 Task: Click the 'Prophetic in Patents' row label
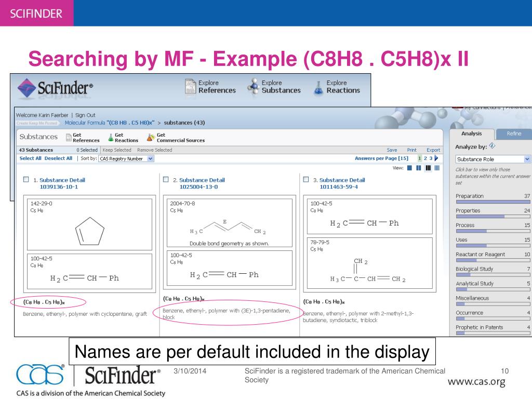coord(479,327)
